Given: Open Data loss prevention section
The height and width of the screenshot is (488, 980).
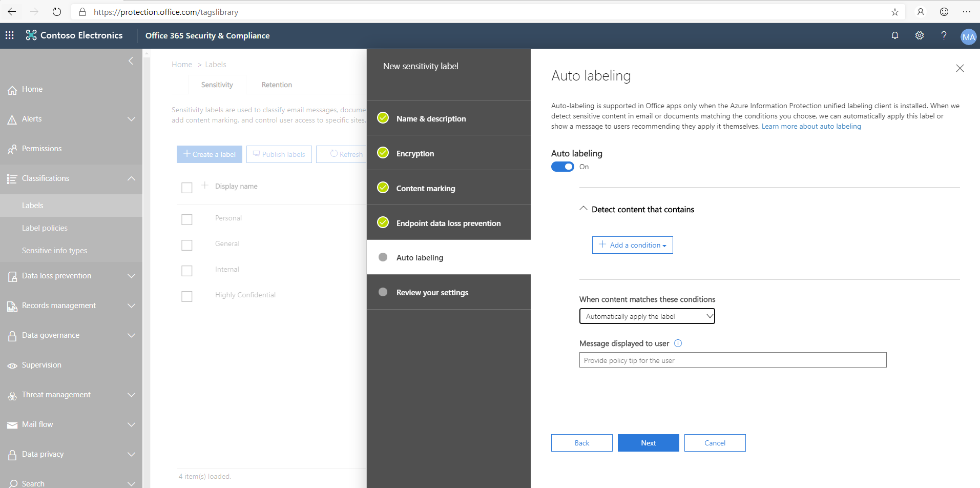Looking at the screenshot, I should point(56,275).
